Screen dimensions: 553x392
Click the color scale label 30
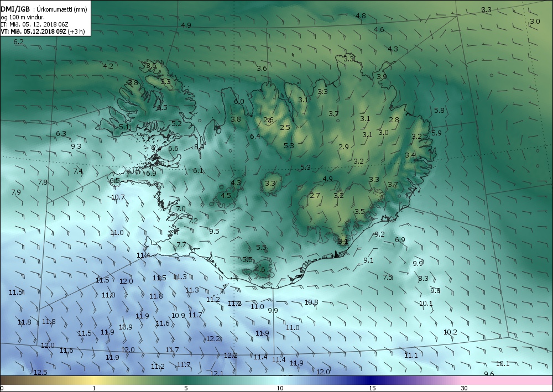pyautogui.click(x=464, y=388)
